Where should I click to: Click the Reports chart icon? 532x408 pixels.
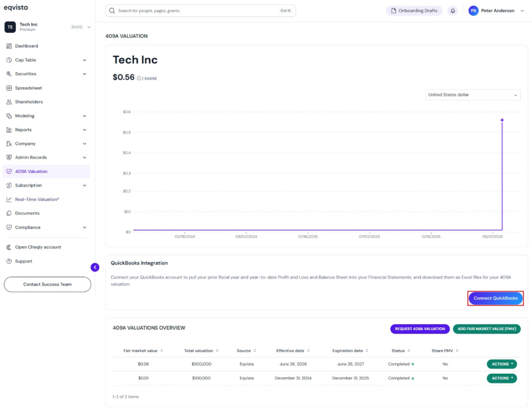[x=9, y=129]
